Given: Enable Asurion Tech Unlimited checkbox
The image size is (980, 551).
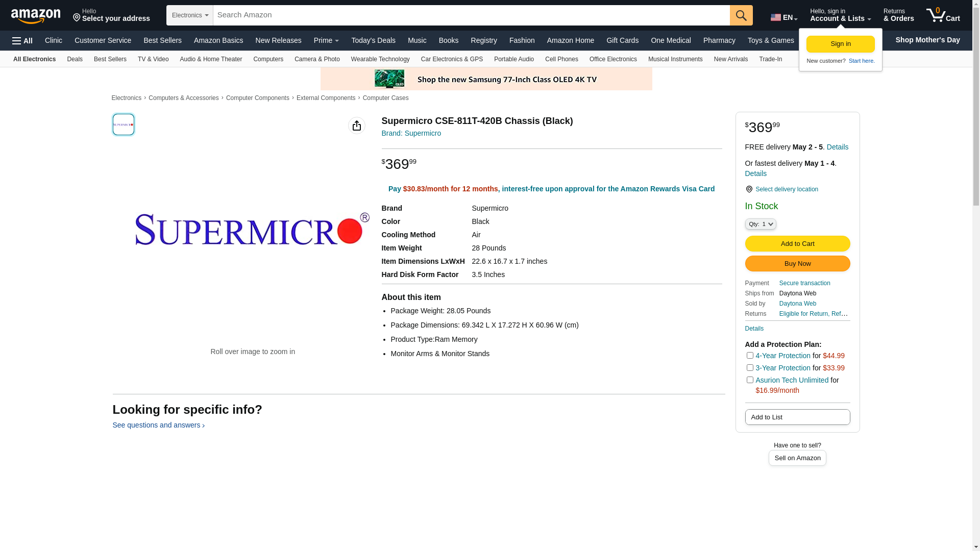Looking at the screenshot, I should click(x=750, y=380).
